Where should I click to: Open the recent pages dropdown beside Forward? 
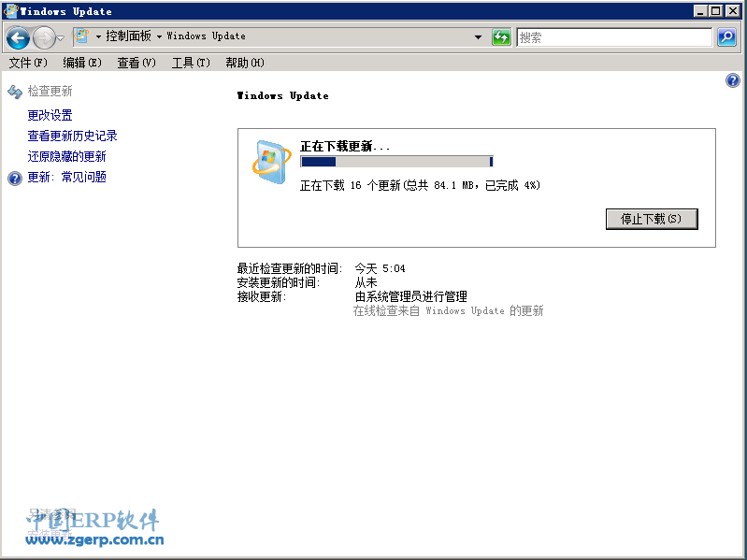coord(61,37)
